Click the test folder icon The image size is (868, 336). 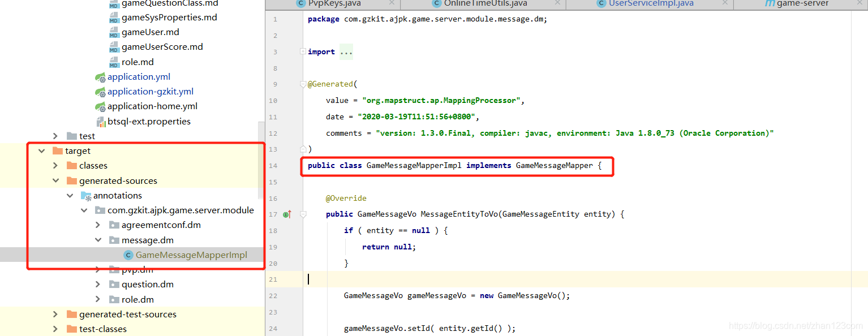pos(71,136)
